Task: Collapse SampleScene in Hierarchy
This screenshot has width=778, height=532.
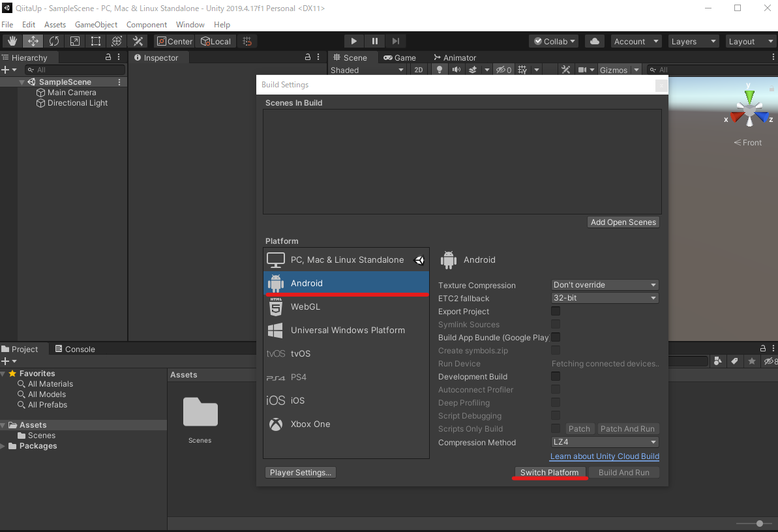Action: [22, 82]
